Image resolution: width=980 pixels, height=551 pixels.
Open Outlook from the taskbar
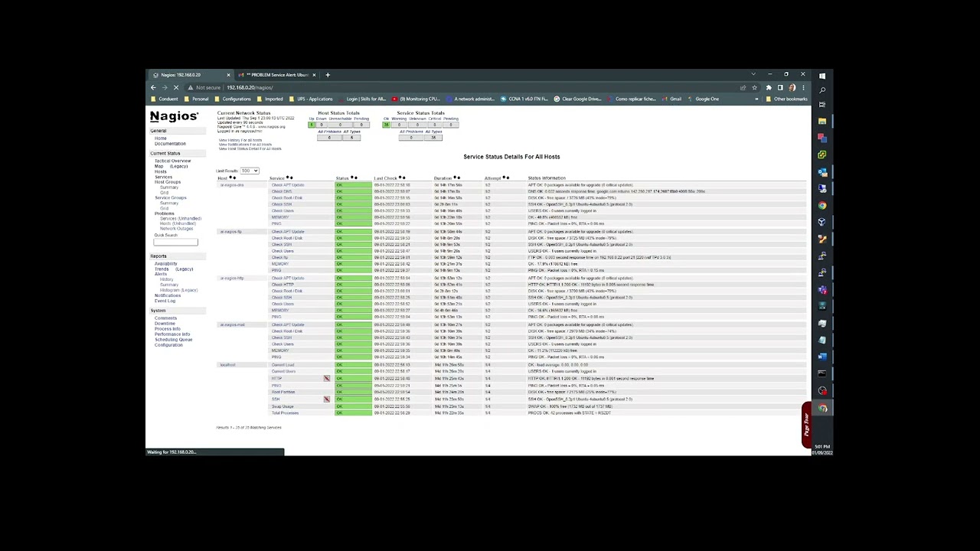click(x=822, y=171)
